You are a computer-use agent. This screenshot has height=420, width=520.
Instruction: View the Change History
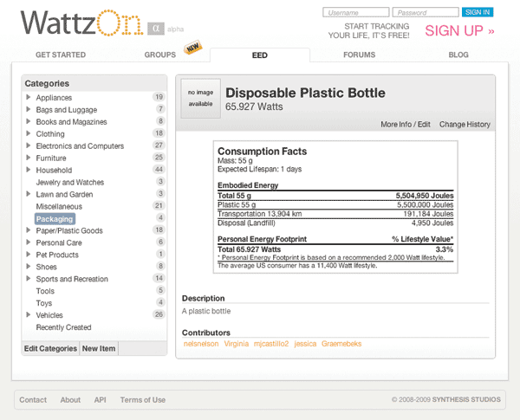465,125
